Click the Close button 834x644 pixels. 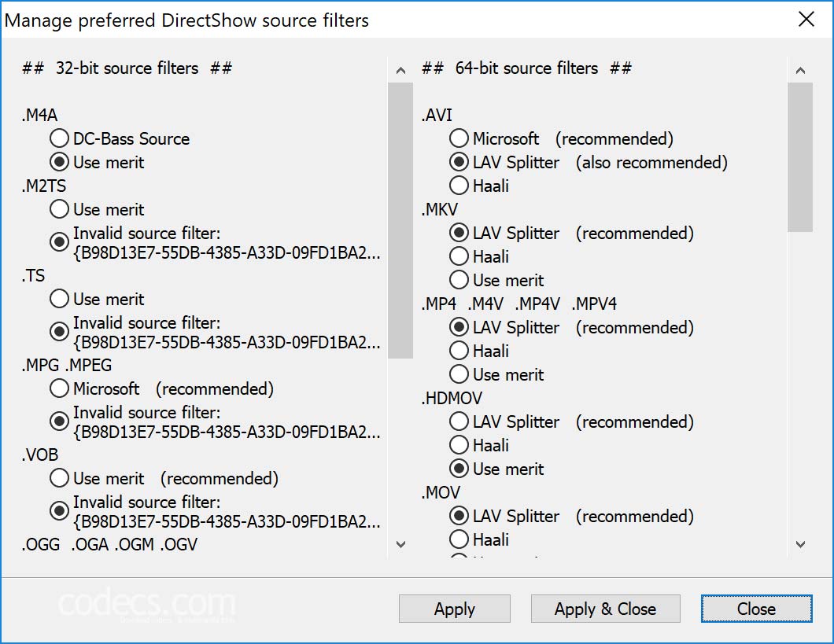(x=755, y=609)
